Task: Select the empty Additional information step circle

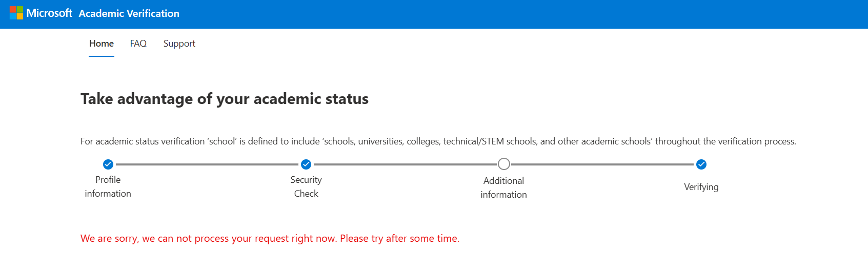Action: coord(504,164)
